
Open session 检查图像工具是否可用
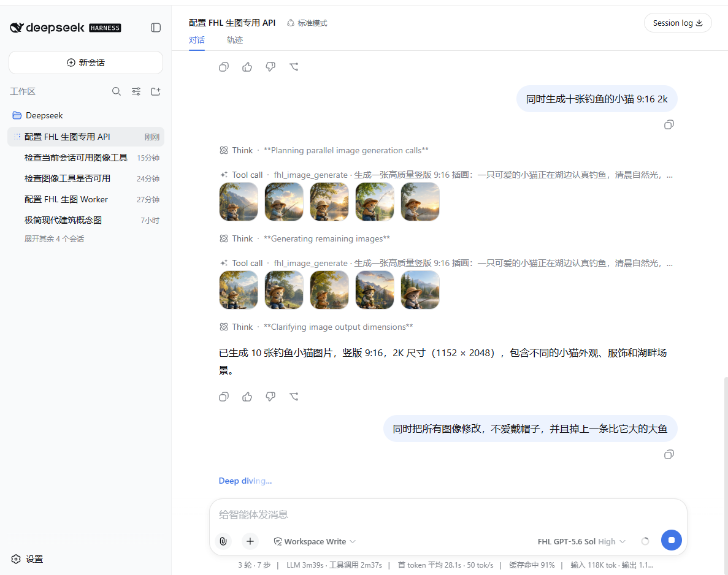pos(86,178)
